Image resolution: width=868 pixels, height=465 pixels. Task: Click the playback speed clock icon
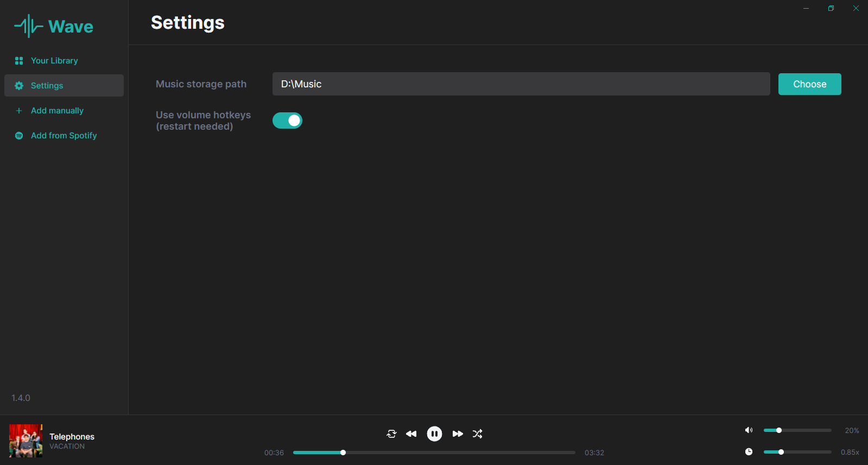coord(749,451)
